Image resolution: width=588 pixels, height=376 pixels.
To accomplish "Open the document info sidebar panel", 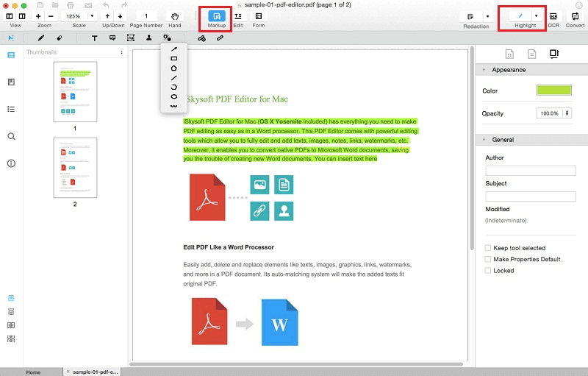I will tap(11, 163).
